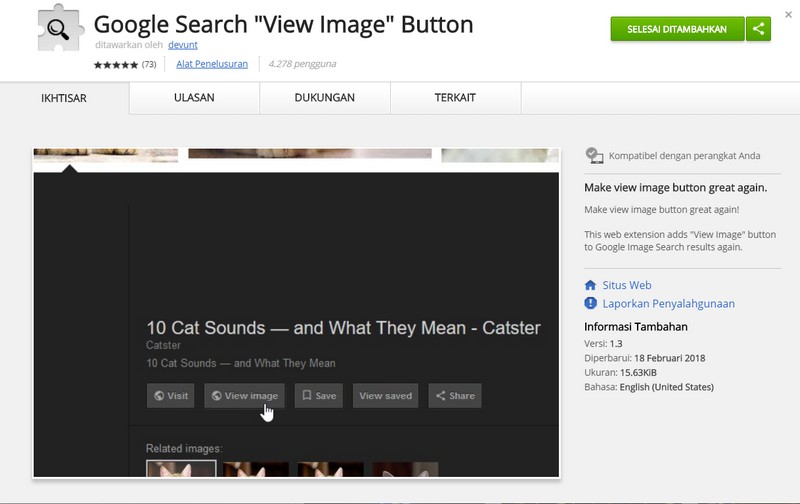The image size is (800, 504).
Task: Click the Informasi Tambahan heading
Action: [636, 326]
